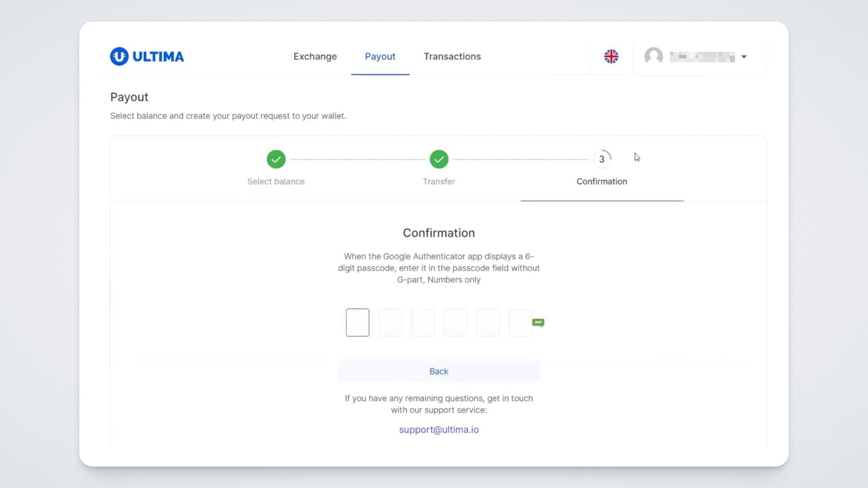Click Transfer step green checkmark
Image resolution: width=868 pixels, height=488 pixels.
439,159
